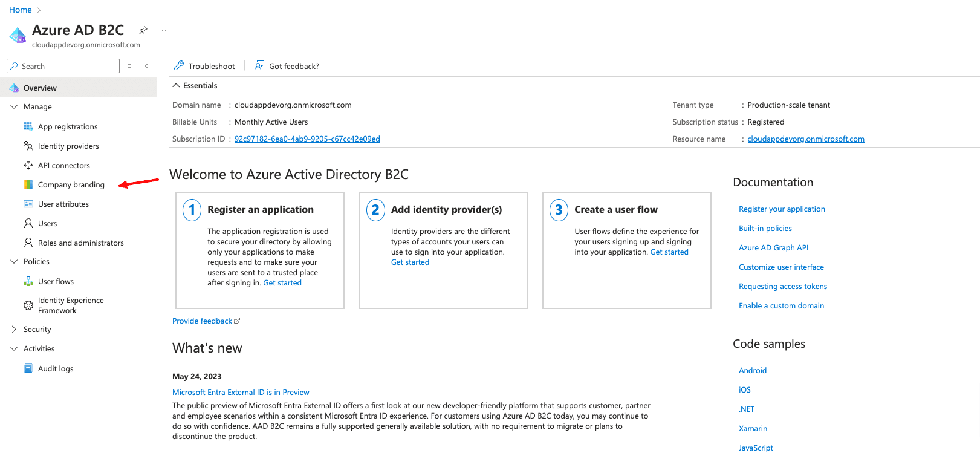This screenshot has width=980, height=453.
Task: Click the App registrations grid icon
Action: 28,126
